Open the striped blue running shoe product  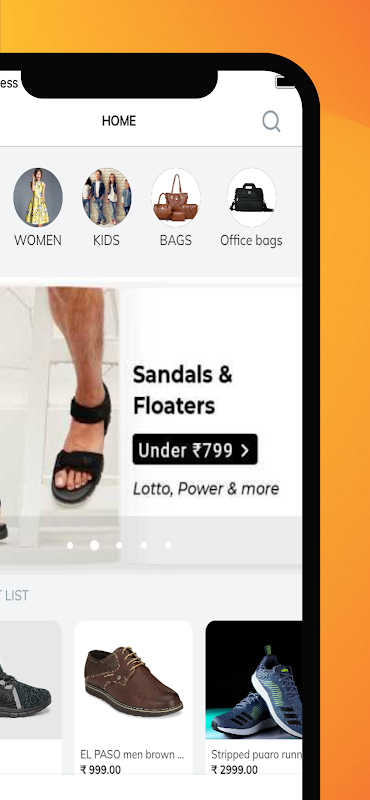[x=254, y=698]
